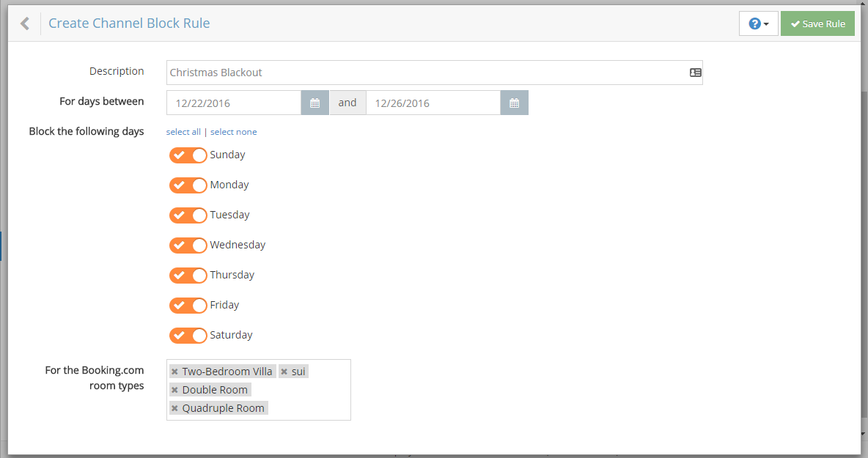This screenshot has width=868, height=458.
Task: Remove the Quadruple Room tag
Action: [174, 408]
